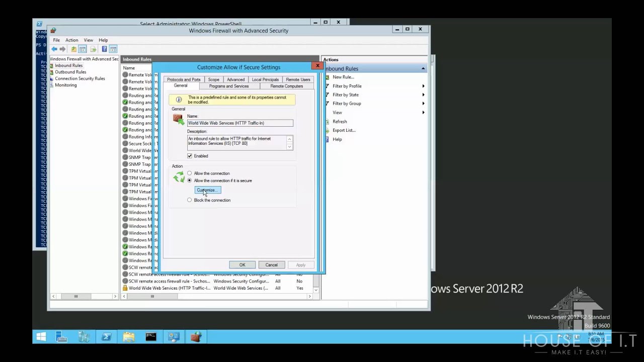
Task: Switch to Protocols and Ports tab
Action: coord(184,79)
